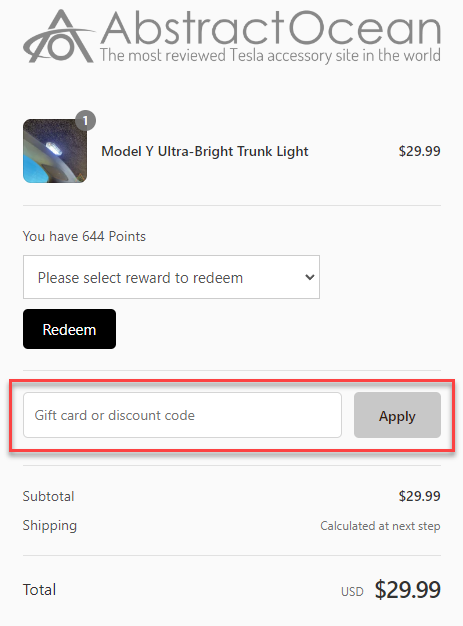
Task: Click the subtotal amount $29.99
Action: click(x=419, y=496)
